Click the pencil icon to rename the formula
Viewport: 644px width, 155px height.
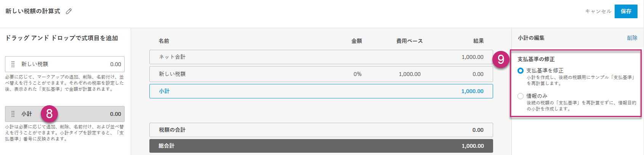(x=69, y=11)
